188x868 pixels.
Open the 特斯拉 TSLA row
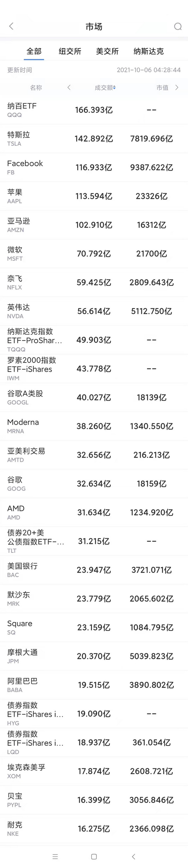tap(94, 139)
